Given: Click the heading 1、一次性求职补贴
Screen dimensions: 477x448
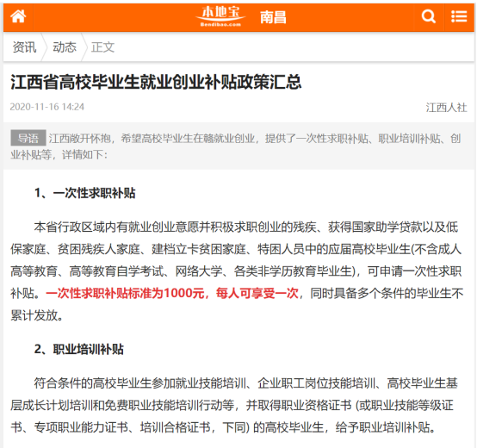Looking at the screenshot, I should click(x=85, y=193).
